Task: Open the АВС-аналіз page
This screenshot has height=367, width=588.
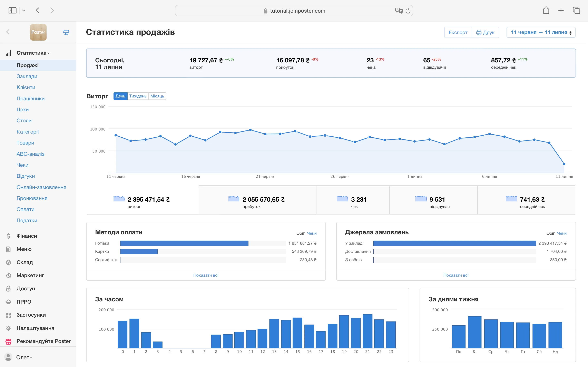Action: [30, 154]
